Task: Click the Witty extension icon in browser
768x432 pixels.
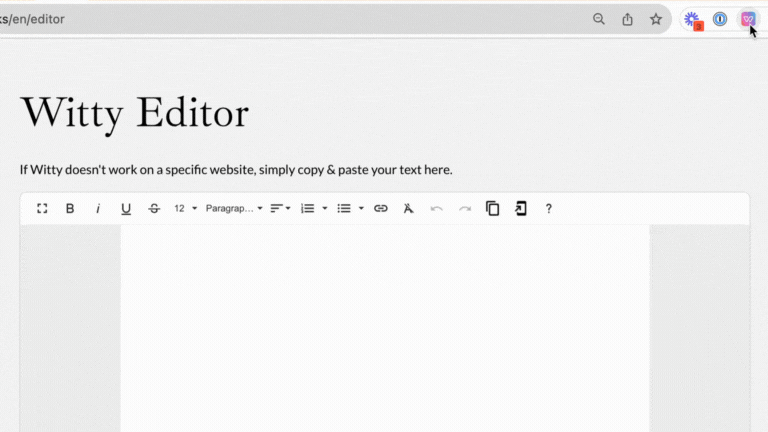Action: 748,19
